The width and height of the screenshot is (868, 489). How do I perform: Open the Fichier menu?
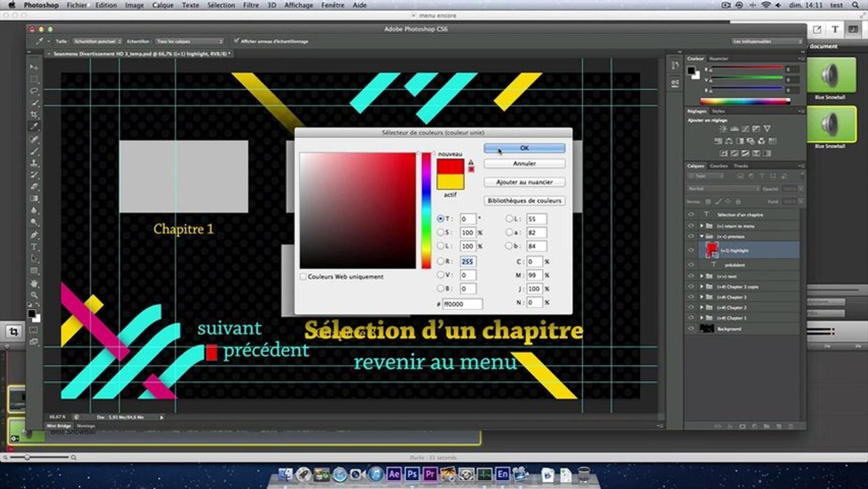point(77,5)
